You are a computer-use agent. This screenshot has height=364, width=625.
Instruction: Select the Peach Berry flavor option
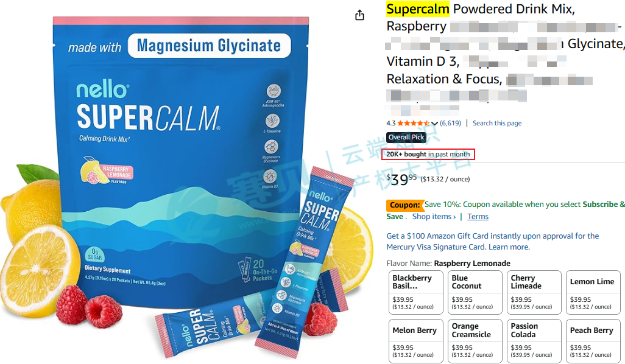point(593,341)
